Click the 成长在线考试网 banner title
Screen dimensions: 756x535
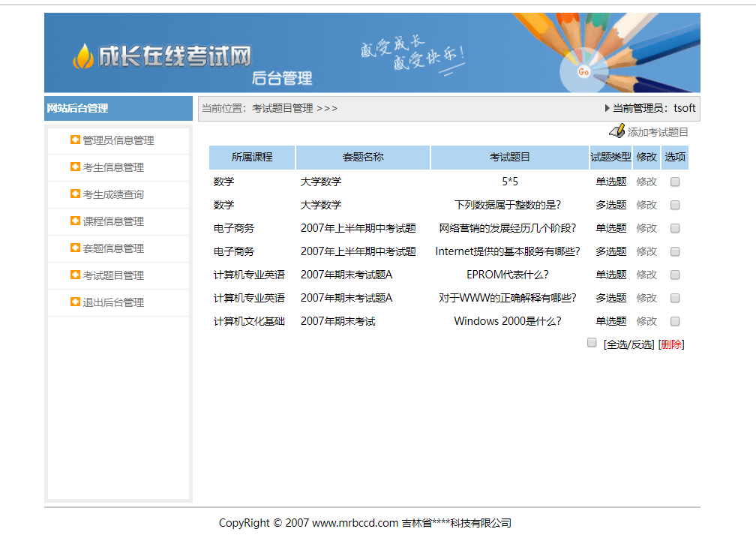tap(175, 56)
